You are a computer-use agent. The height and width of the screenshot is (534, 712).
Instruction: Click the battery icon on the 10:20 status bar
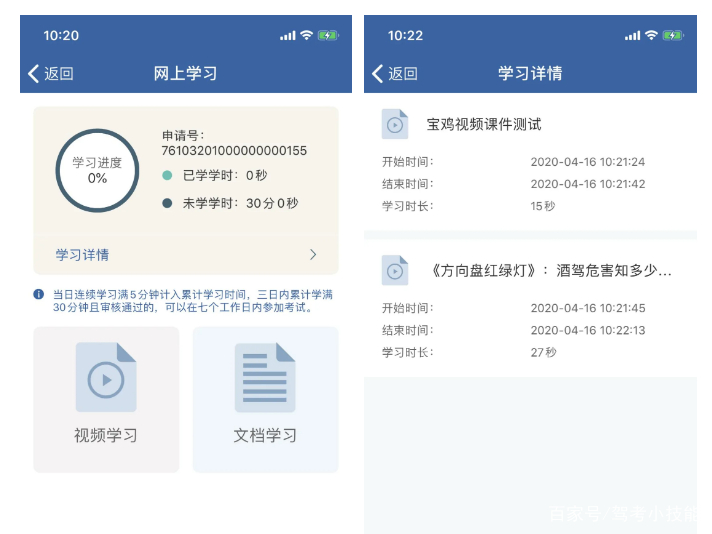click(328, 35)
